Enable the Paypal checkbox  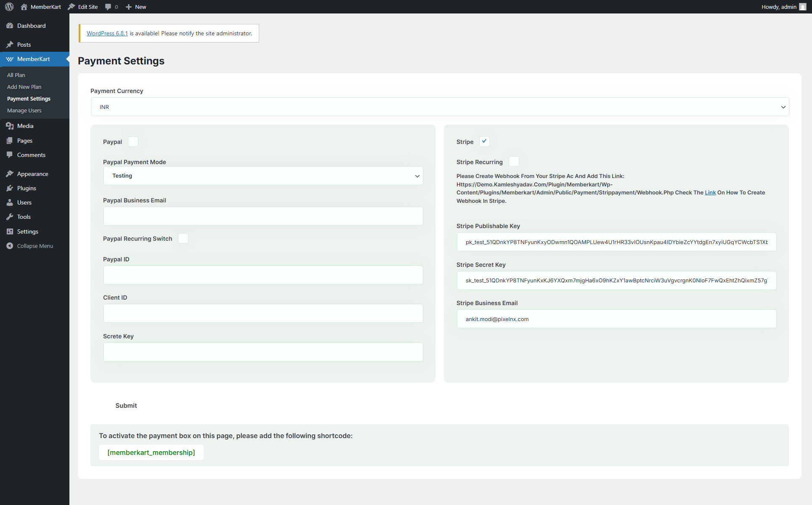[x=133, y=142]
